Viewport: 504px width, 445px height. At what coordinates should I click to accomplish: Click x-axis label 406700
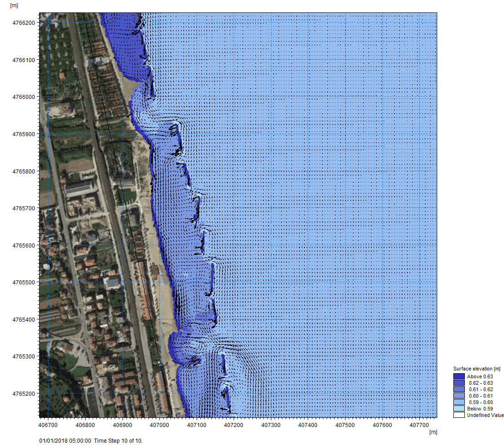click(48, 425)
